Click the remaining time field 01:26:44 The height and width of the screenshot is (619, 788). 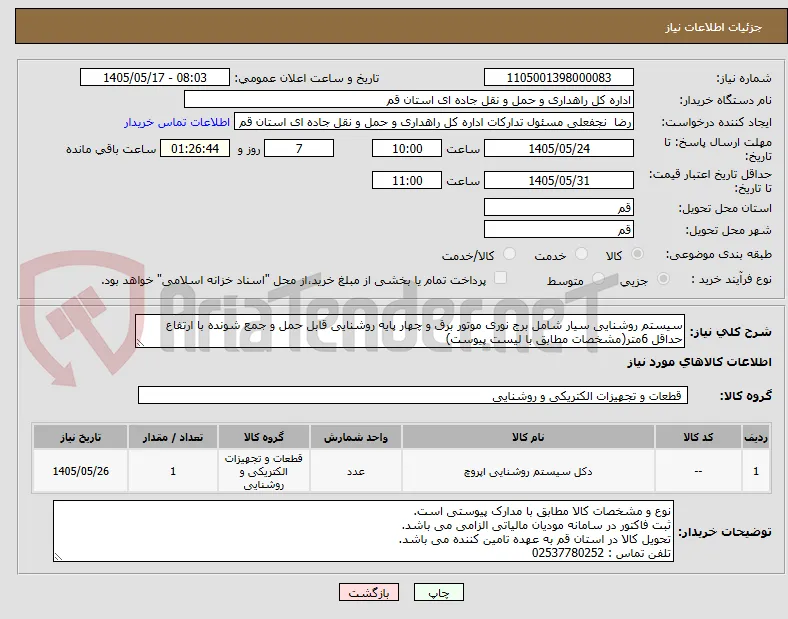tap(195, 149)
